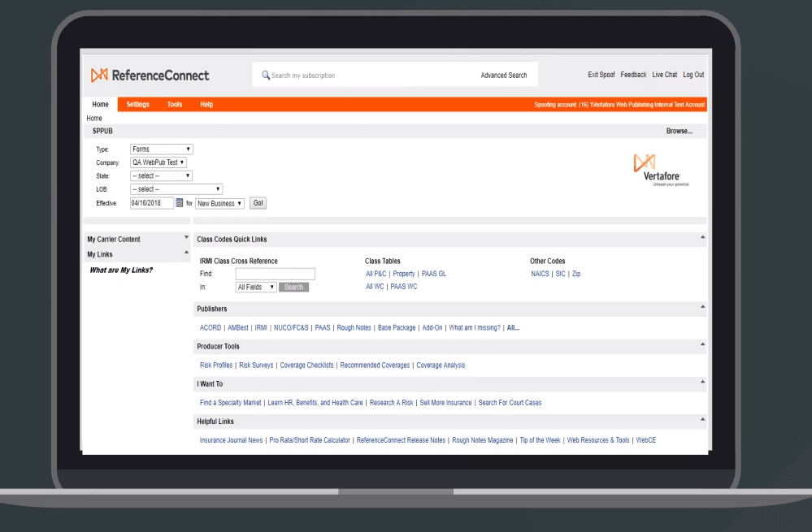Click the Browse... option

pyautogui.click(x=680, y=131)
